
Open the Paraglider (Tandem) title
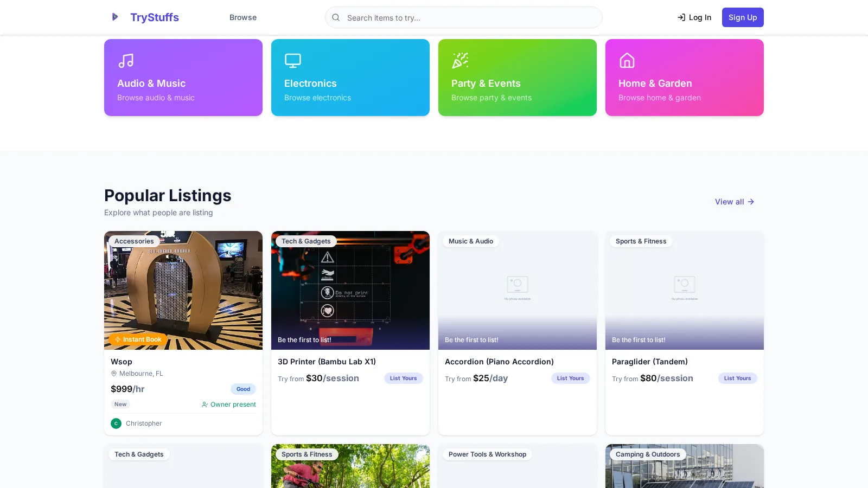(650, 362)
